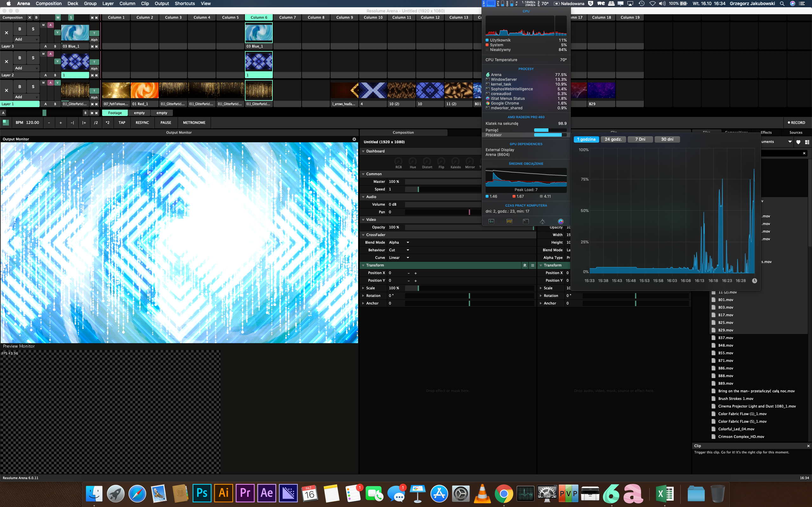Viewport: 812px width, 507px height.
Task: Clear browser search field with X
Action: (804, 153)
